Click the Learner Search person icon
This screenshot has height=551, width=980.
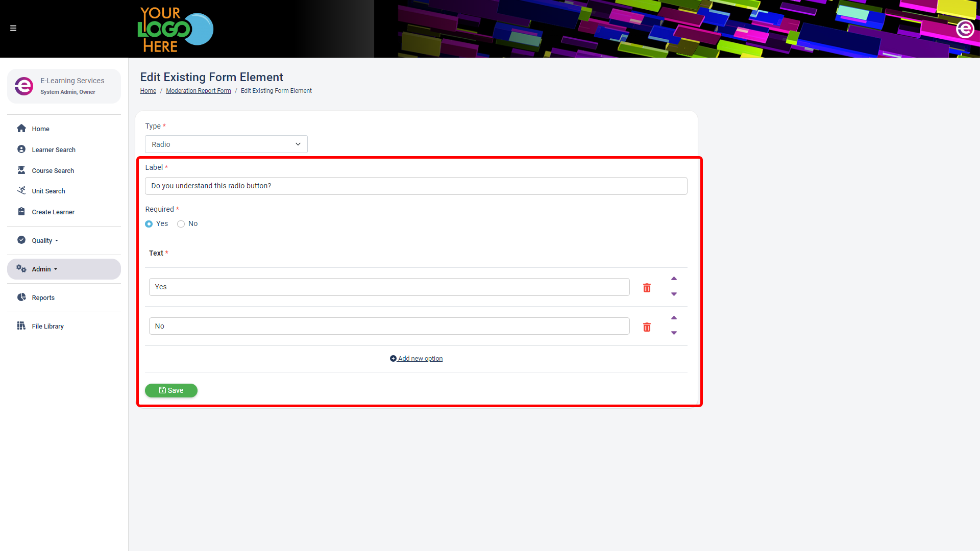pos(21,149)
